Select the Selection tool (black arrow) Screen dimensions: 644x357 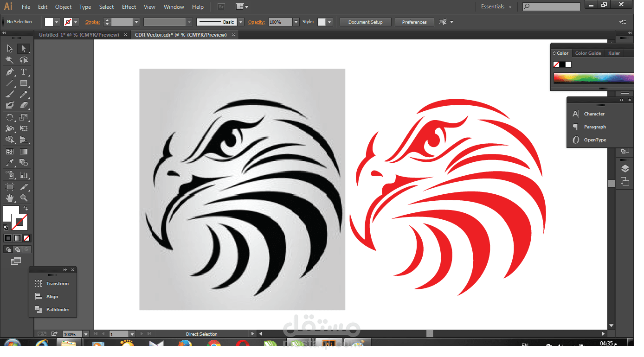[x=10, y=49]
